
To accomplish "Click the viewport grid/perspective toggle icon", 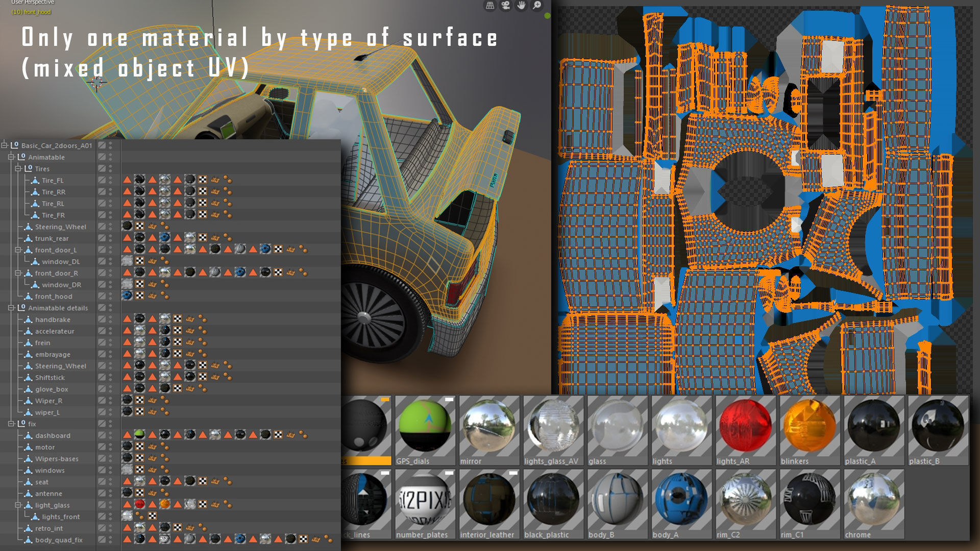I will click(x=489, y=6).
